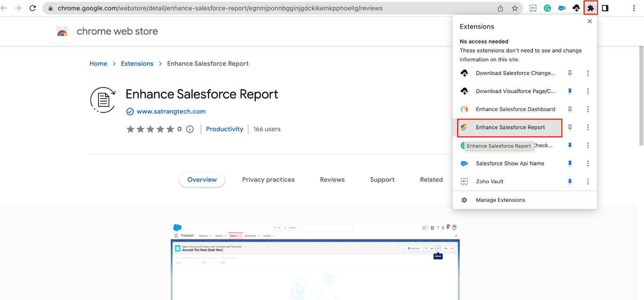Open the Support tab

[x=382, y=180]
